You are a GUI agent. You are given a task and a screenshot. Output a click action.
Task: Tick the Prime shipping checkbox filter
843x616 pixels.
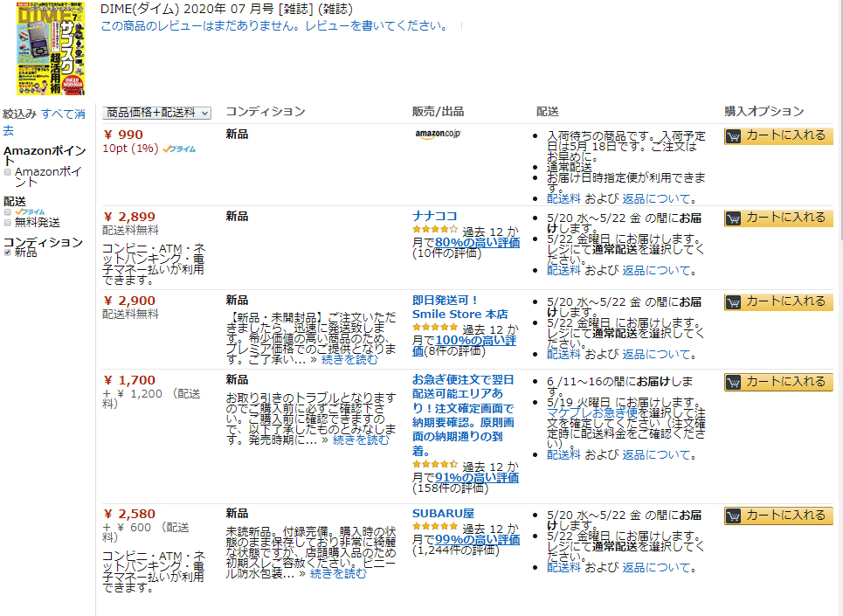pos(8,212)
